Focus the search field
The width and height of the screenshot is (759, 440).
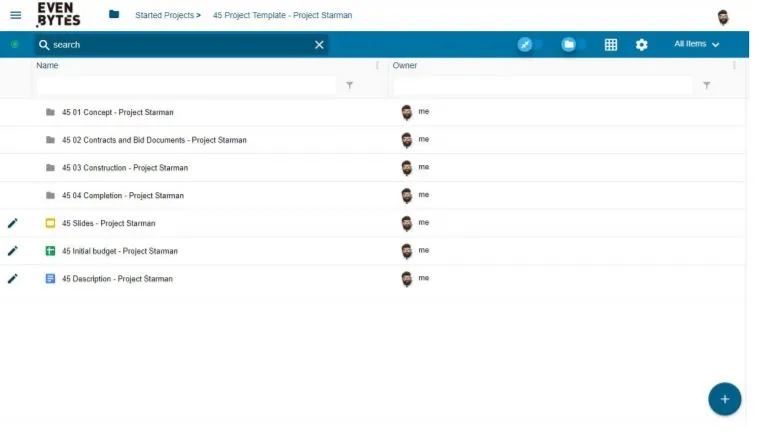[182, 45]
